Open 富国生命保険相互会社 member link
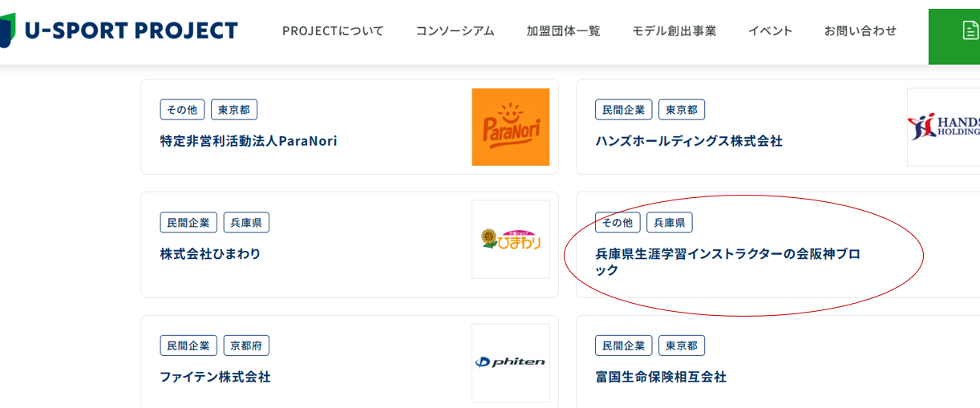The width and height of the screenshot is (980, 408). click(x=660, y=376)
